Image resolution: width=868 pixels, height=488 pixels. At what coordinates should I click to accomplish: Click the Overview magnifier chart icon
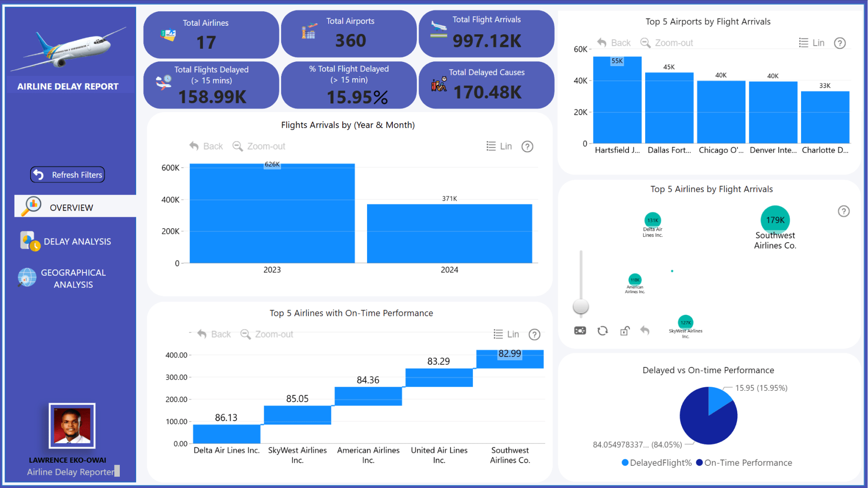point(32,206)
